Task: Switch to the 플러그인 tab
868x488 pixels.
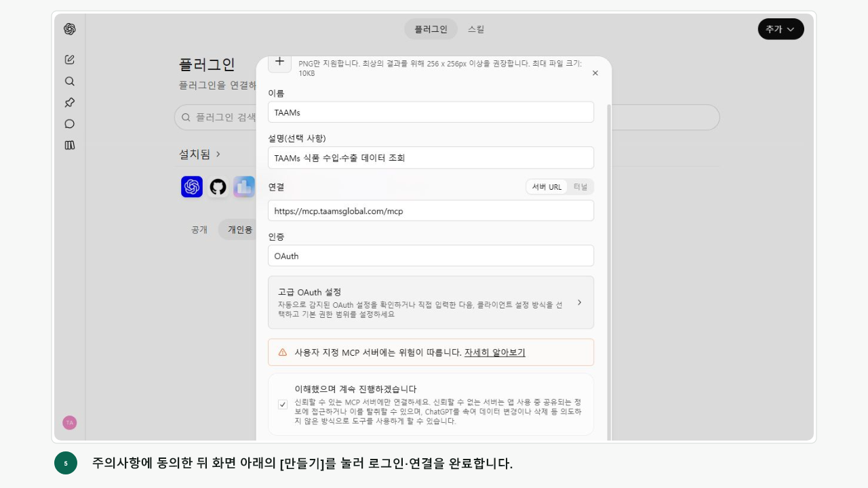Action: [431, 29]
